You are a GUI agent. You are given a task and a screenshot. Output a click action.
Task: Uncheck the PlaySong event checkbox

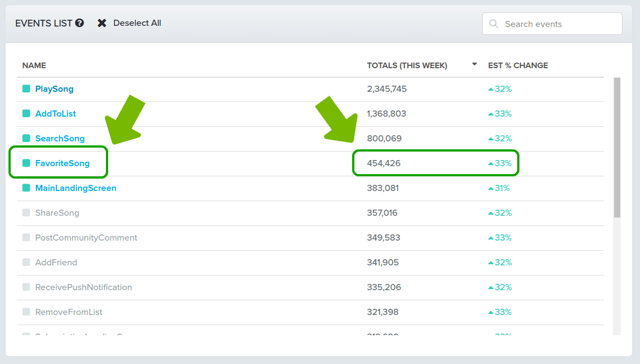point(26,88)
